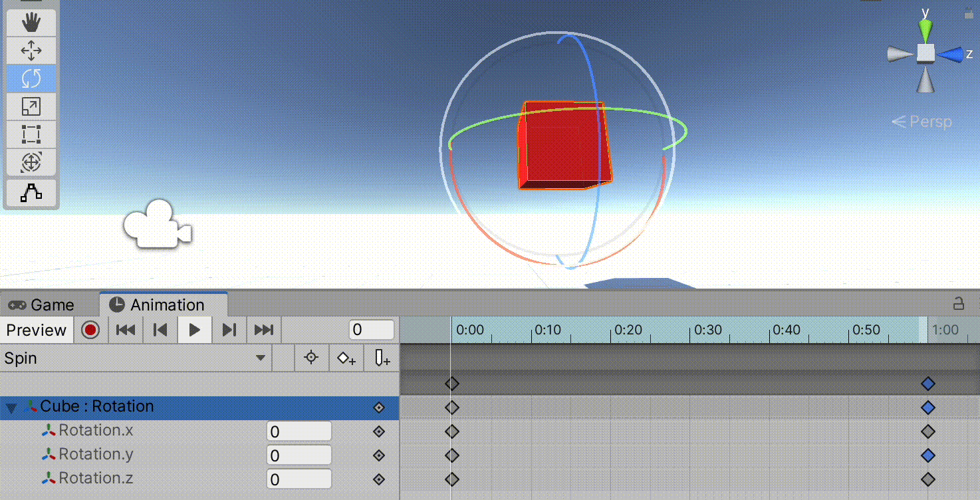Click the Rotation.y value field

point(299,455)
